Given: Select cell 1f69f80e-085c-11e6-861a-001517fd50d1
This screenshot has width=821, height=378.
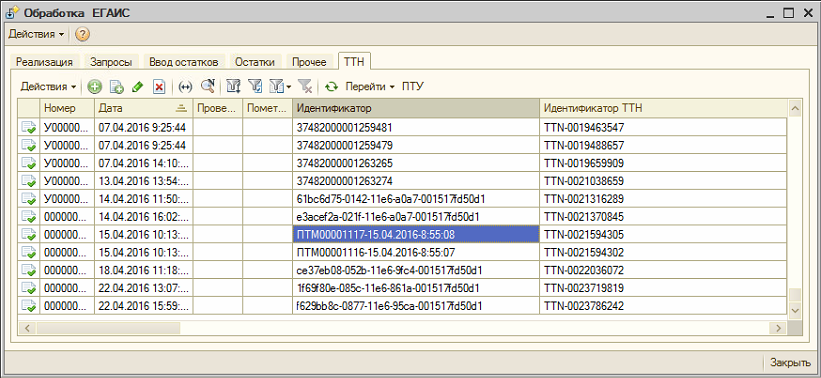Looking at the screenshot, I should (x=416, y=288).
